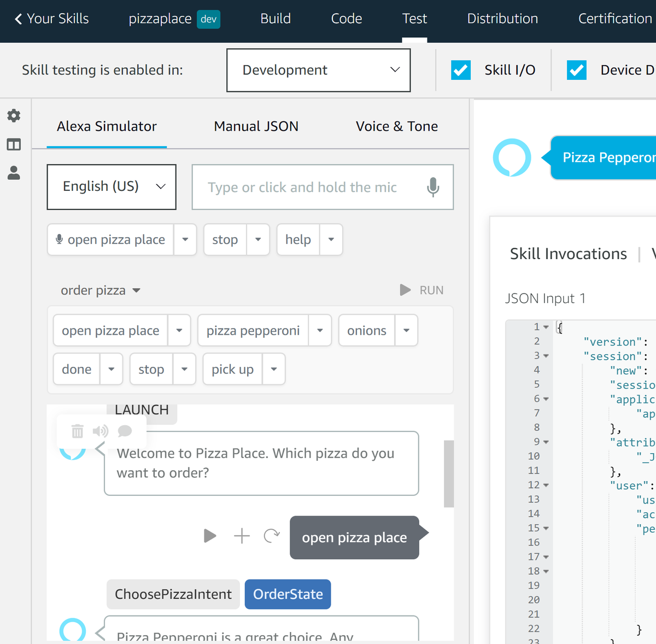
Task: Open the settings gear in left sidebar
Action: point(14,115)
